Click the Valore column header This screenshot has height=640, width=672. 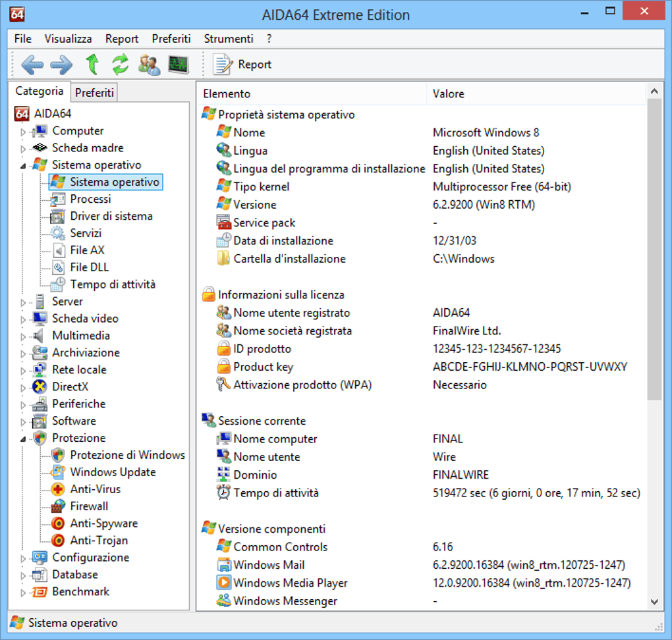[536, 93]
